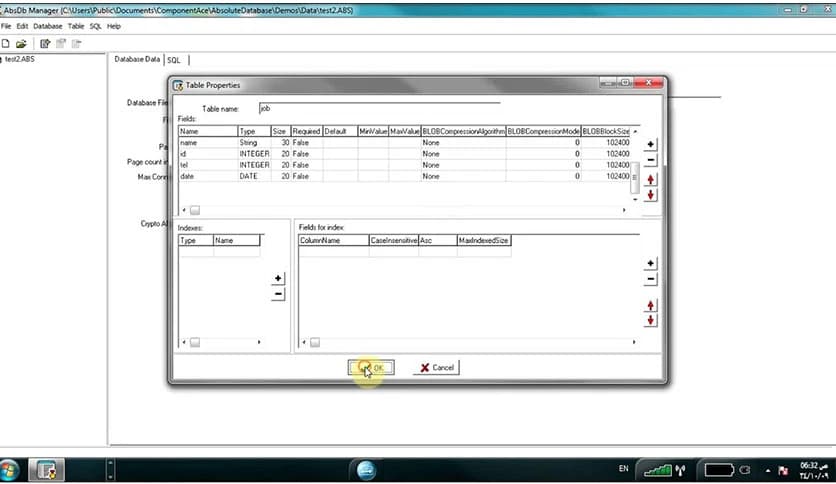Confirm table properties with OK button

(x=371, y=367)
